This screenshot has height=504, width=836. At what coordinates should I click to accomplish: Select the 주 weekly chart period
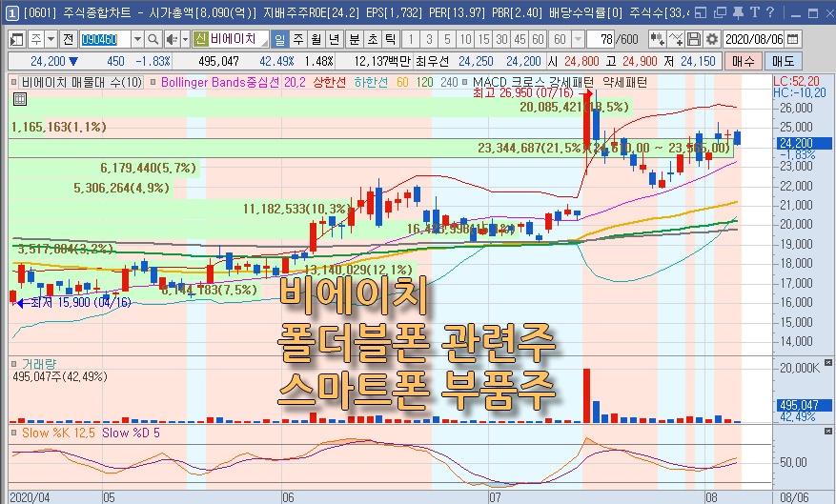298,39
